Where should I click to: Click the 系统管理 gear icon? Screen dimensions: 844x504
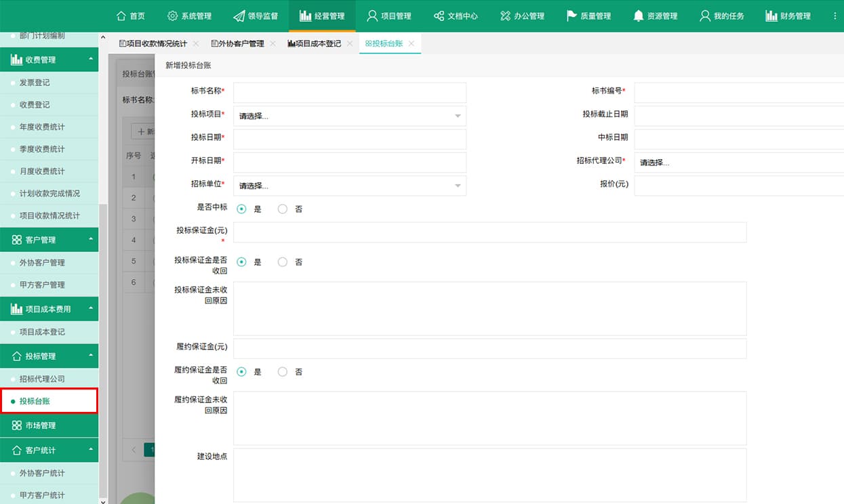[x=172, y=16]
